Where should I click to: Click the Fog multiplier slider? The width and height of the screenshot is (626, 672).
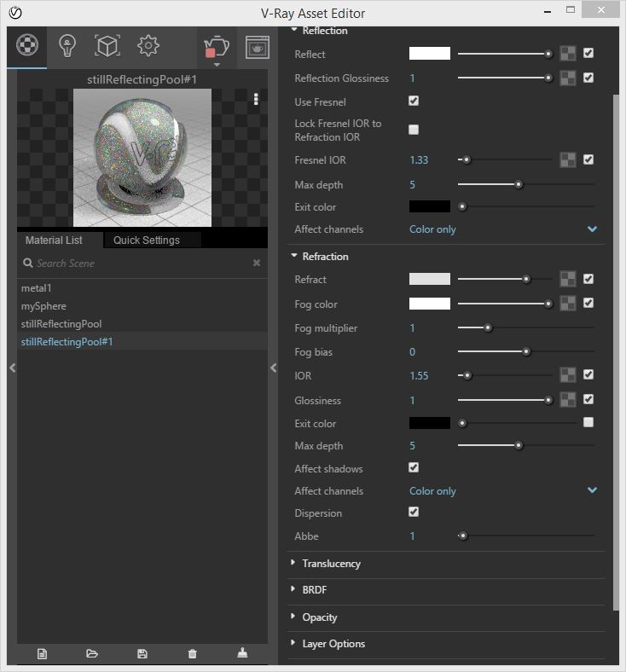click(526, 327)
